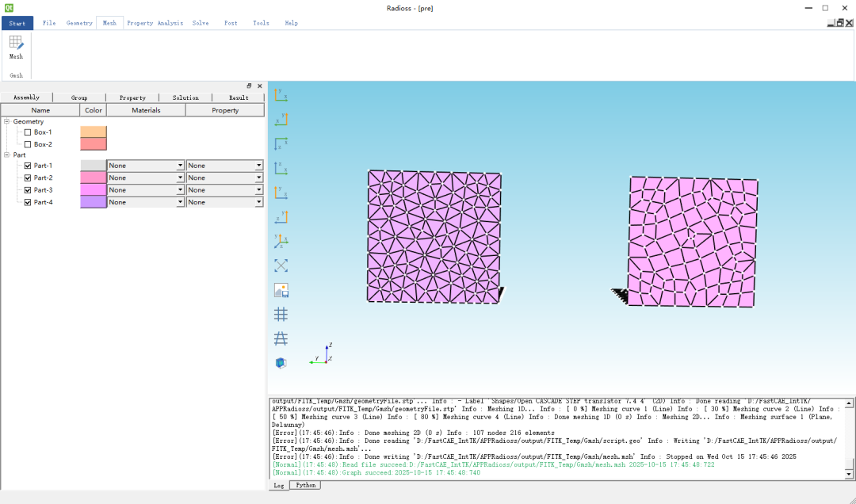Open the Gmsh Mesh tool
Screen dimensions: 856x504
click(x=16, y=48)
